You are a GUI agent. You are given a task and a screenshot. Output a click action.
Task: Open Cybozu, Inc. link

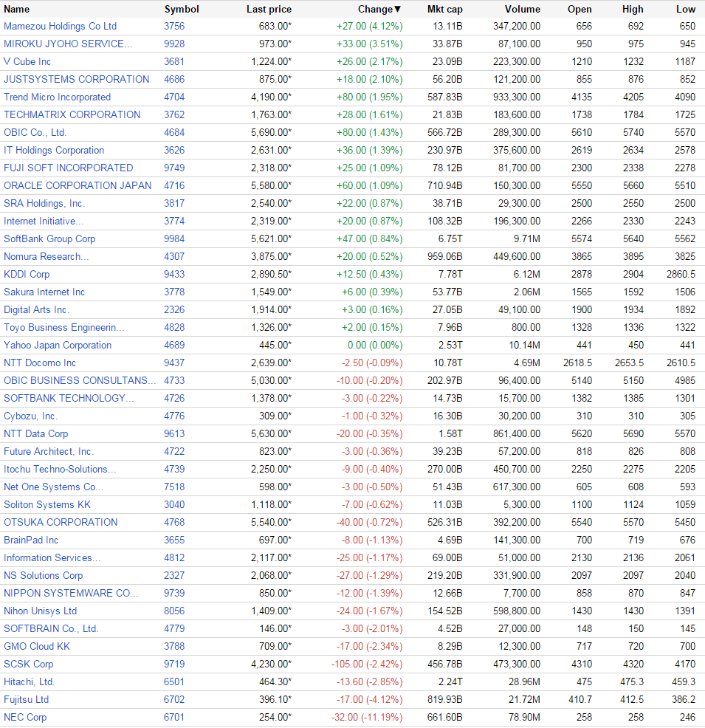(x=30, y=416)
